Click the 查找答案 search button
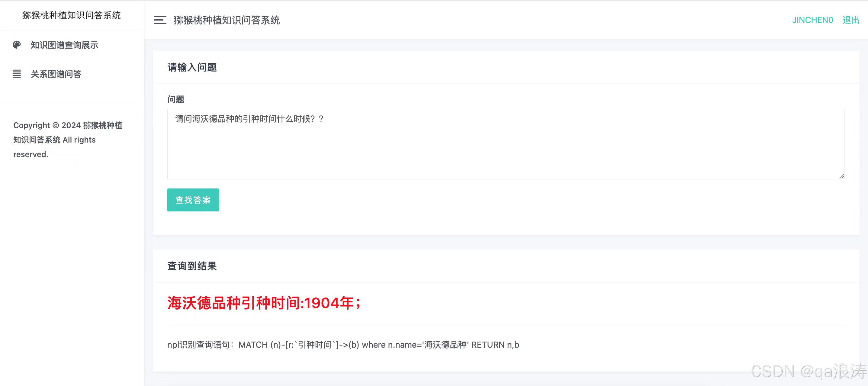868x386 pixels. tap(193, 200)
